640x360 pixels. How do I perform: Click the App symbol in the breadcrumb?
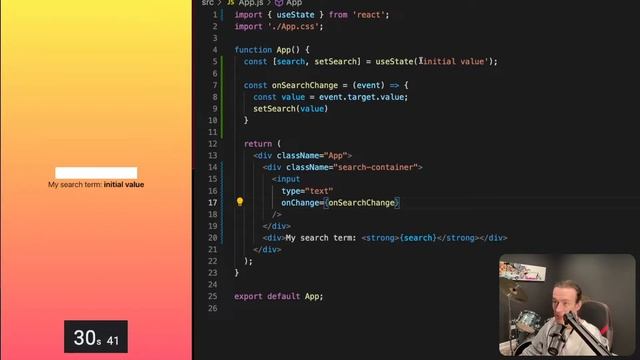tap(289, 3)
